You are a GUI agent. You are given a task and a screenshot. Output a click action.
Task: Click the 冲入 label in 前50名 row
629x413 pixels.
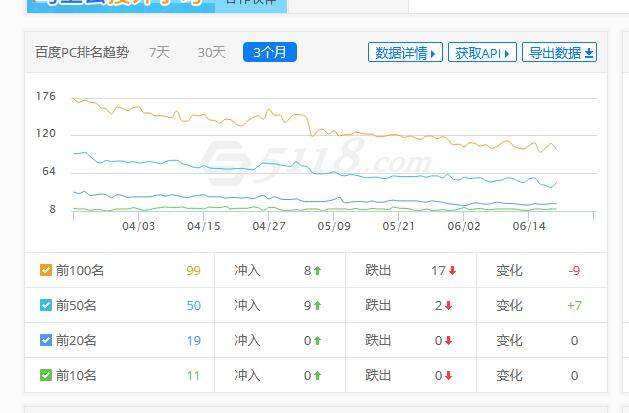247,305
